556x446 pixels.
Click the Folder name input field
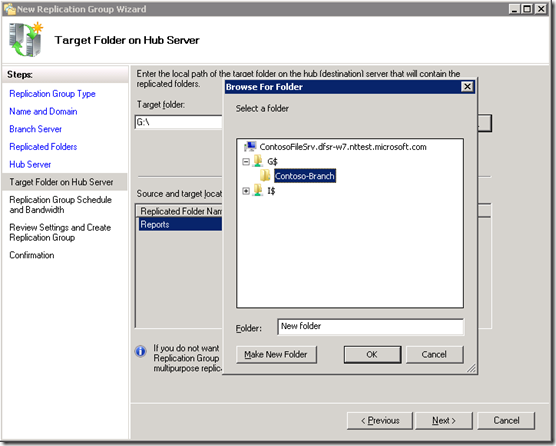[370, 327]
